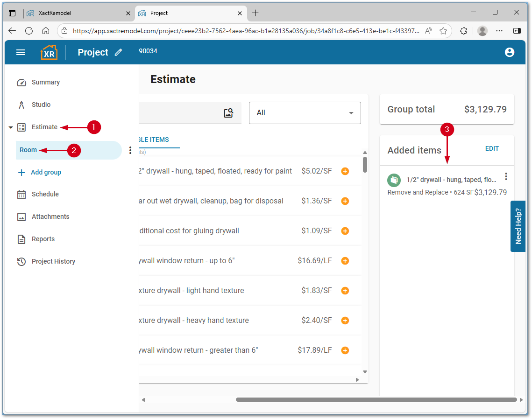Add the light hand texture drywall item

pos(345,291)
